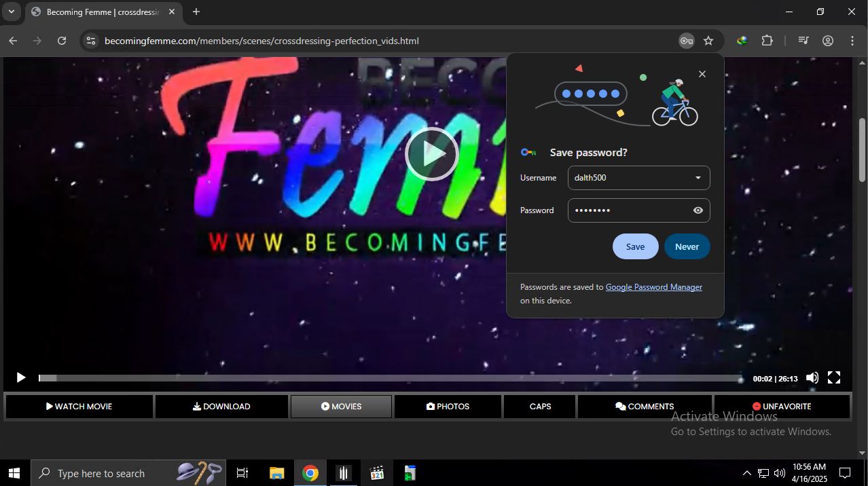This screenshot has height=486, width=868.
Task: Open the green app icon on the taskbar
Action: point(410,473)
